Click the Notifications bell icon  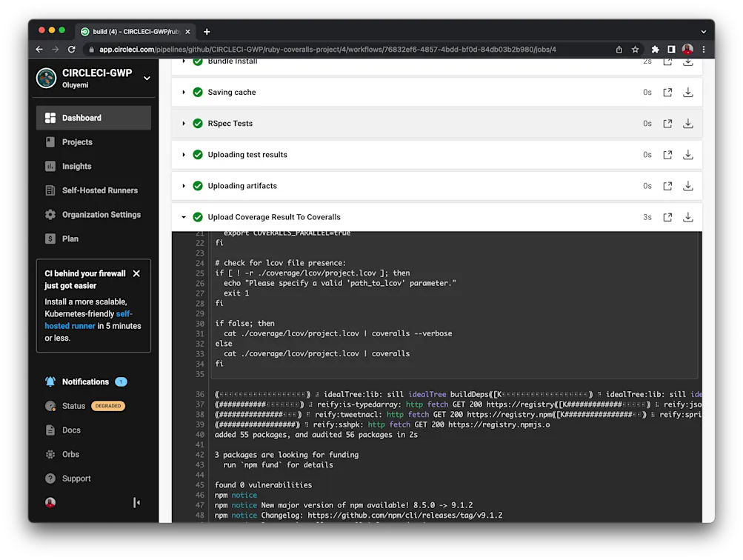pos(50,382)
